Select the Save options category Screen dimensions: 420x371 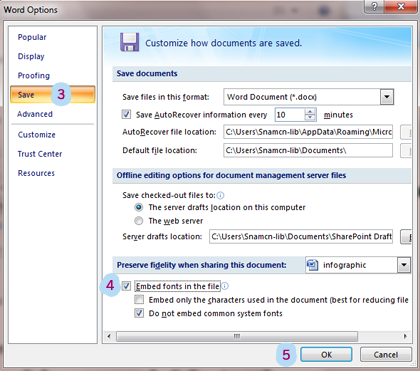53,95
